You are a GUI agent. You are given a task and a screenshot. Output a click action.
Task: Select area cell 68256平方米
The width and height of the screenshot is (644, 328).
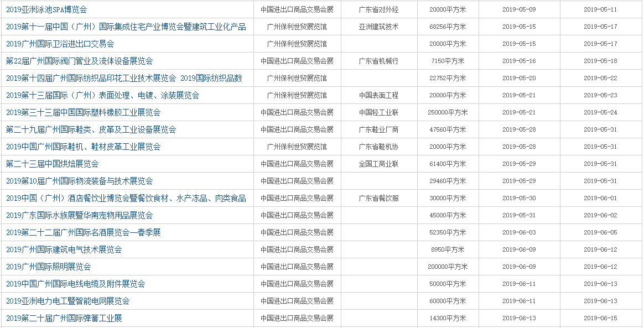coord(448,27)
